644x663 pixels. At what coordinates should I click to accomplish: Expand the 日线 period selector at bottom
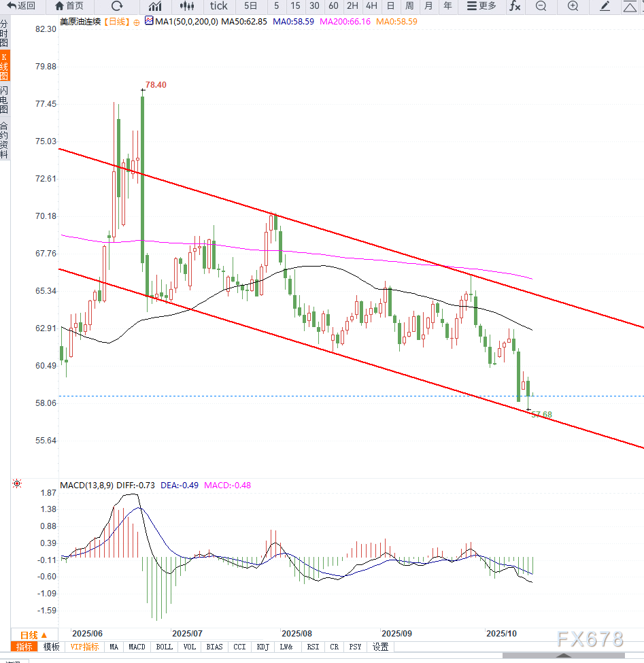coord(33,634)
